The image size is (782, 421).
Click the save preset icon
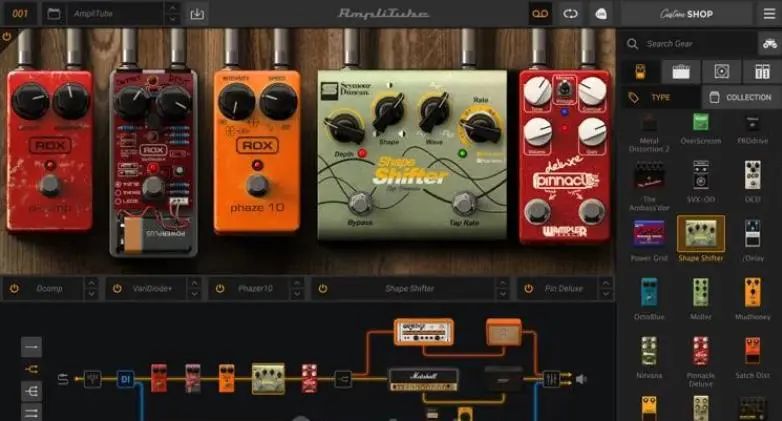tap(197, 13)
